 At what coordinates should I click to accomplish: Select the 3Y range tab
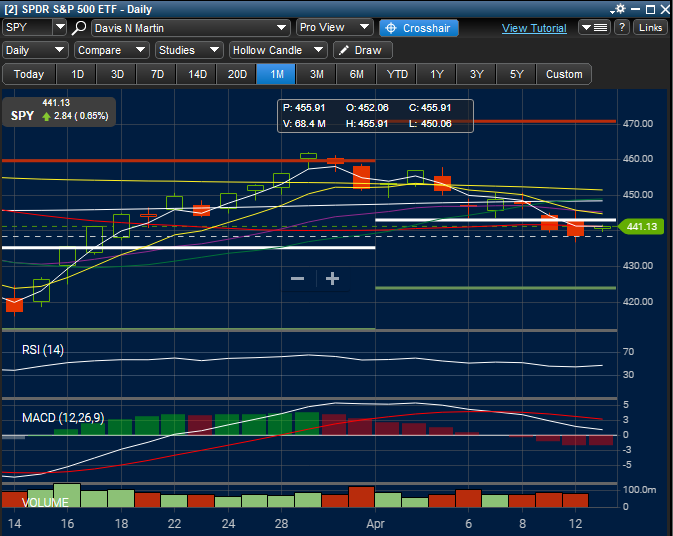[x=476, y=74]
